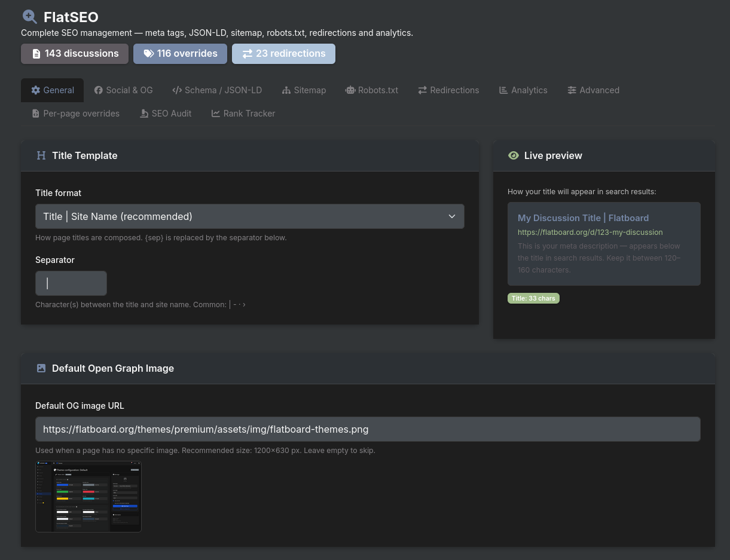The width and height of the screenshot is (730, 560).
Task: Switch to the Social & OG tab
Action: point(123,90)
